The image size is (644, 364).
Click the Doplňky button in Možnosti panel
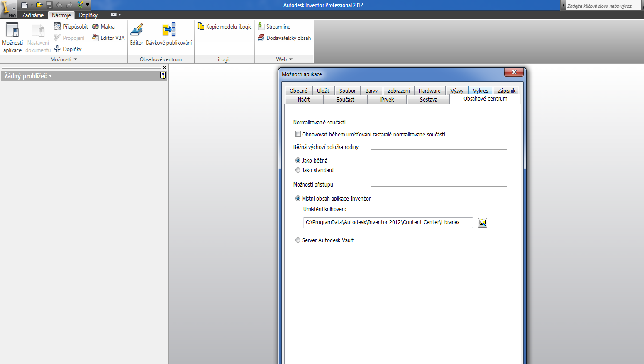(x=68, y=49)
